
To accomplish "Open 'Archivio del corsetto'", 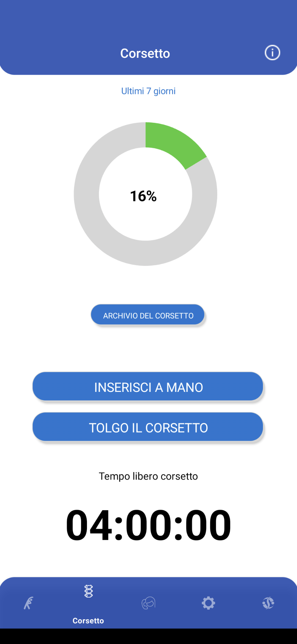I will (x=148, y=315).
